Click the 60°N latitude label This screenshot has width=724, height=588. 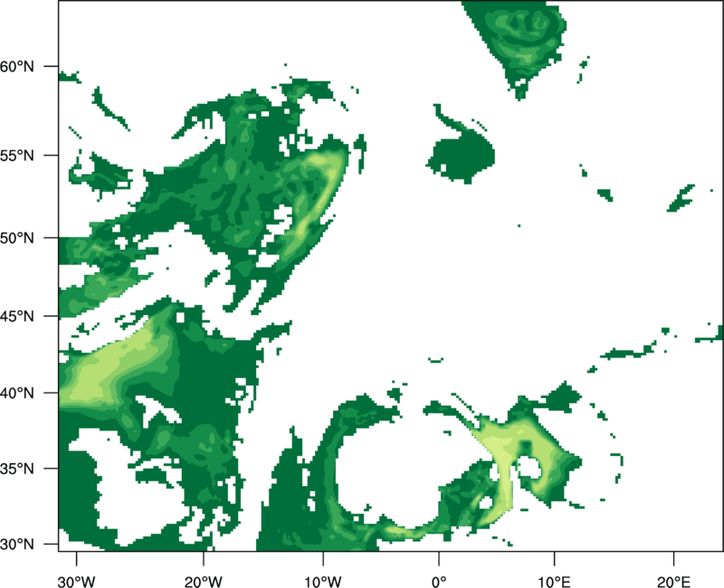(17, 67)
